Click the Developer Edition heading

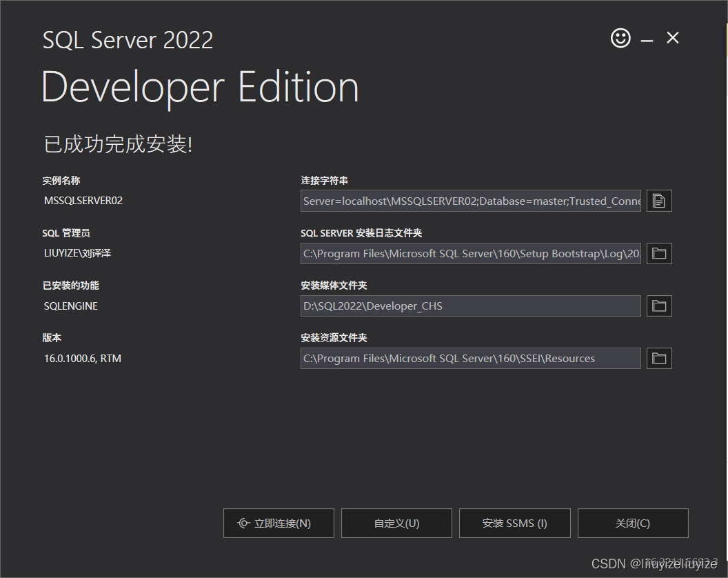tap(200, 88)
